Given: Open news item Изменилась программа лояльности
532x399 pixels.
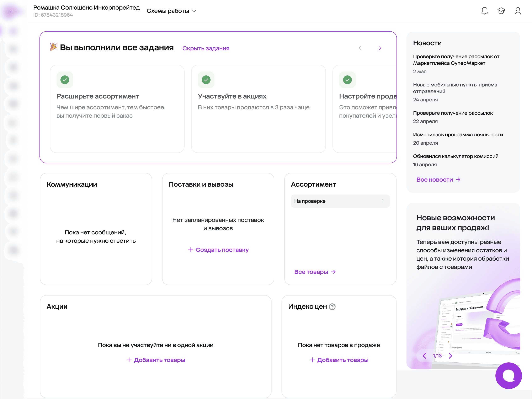Looking at the screenshot, I should click(x=458, y=135).
